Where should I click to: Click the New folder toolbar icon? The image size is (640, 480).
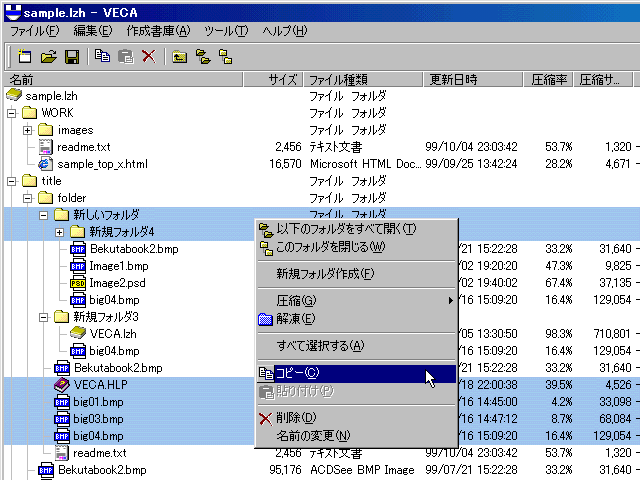pyautogui.click(x=180, y=56)
